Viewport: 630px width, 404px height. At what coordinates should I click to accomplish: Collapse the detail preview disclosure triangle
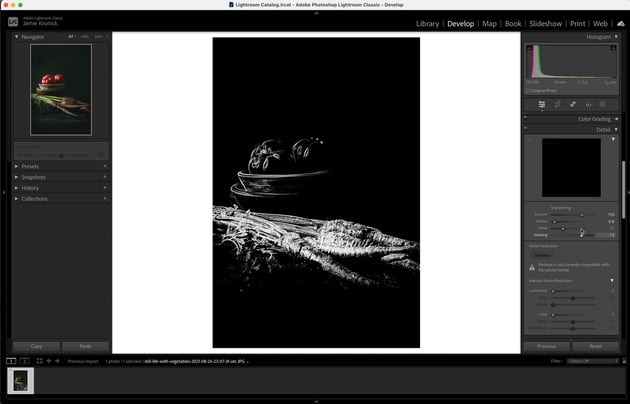(x=613, y=139)
